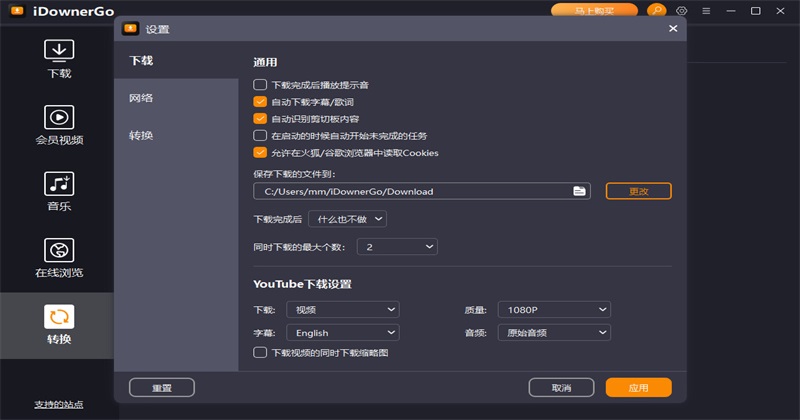800x420 pixels.
Task: Open the 支持的站点 supported sites link
Action: (59, 404)
